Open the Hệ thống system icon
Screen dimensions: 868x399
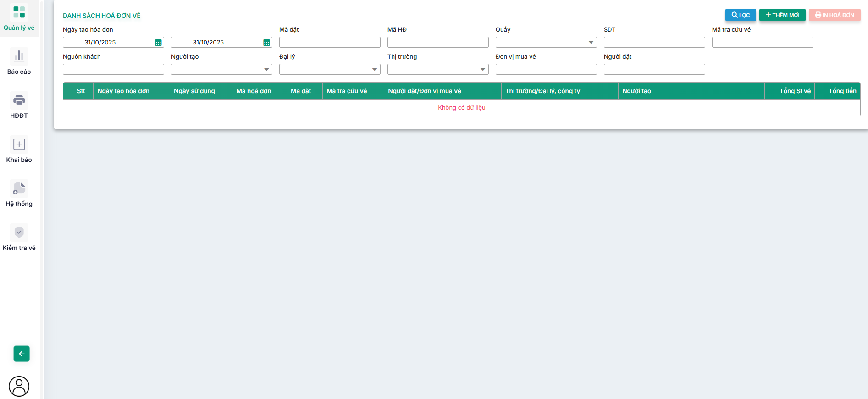tap(19, 188)
